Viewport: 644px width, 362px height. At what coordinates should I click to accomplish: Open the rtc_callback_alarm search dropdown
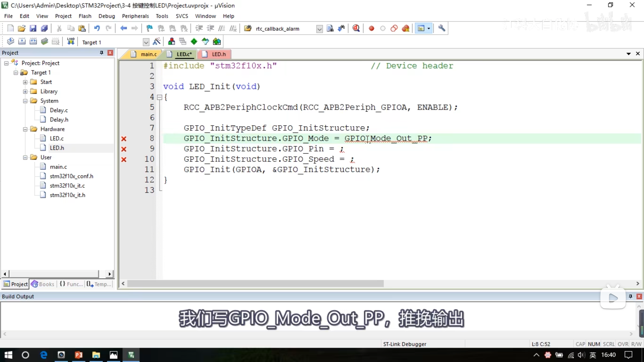click(319, 29)
